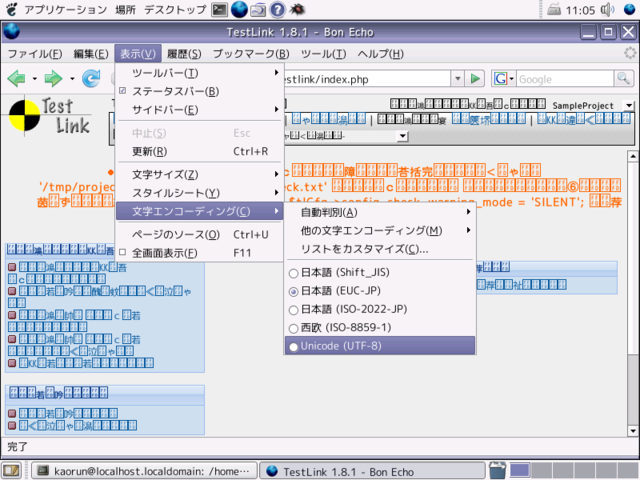Open ページのソース(O) menu item
The image size is (640, 480).
200,235
